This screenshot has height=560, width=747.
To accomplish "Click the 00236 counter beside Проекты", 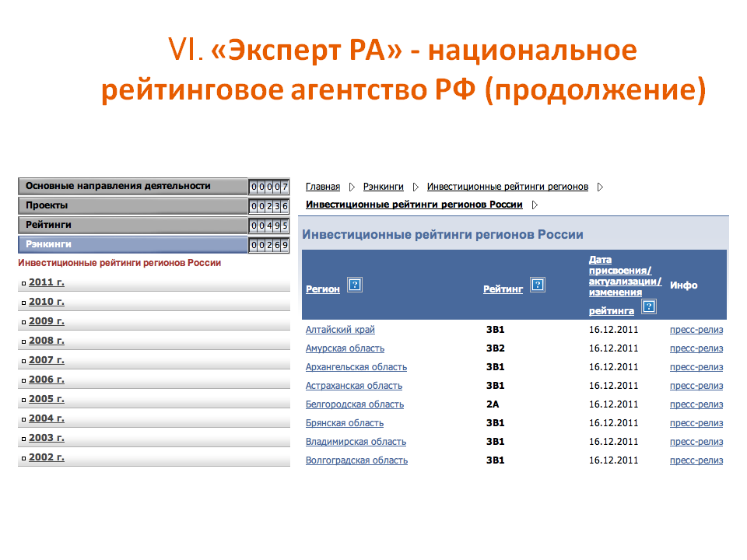I will tap(269, 206).
